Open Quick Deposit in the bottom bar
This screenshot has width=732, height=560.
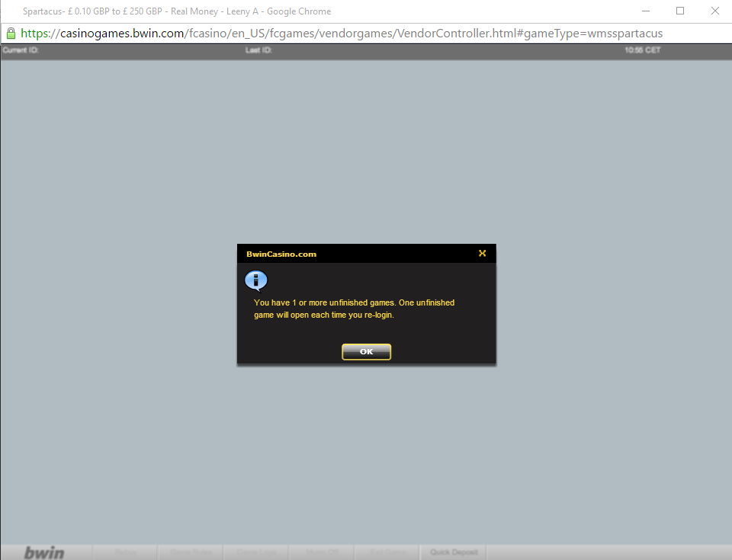click(453, 552)
